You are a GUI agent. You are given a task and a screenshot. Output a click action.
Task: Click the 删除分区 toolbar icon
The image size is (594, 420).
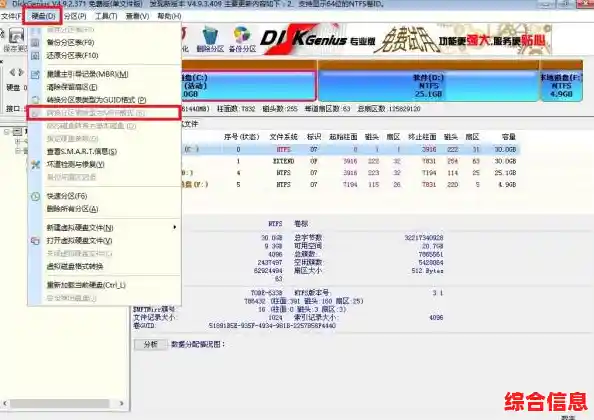pyautogui.click(x=210, y=39)
